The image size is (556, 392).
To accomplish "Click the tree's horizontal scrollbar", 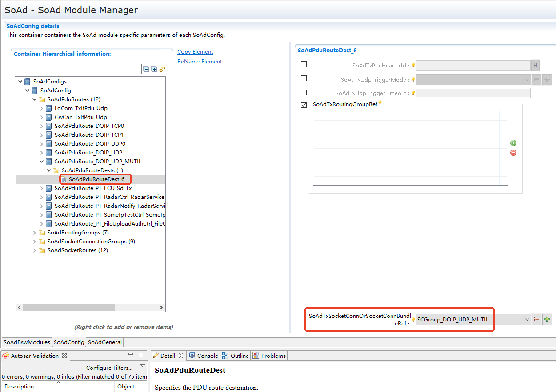I will [69, 307].
